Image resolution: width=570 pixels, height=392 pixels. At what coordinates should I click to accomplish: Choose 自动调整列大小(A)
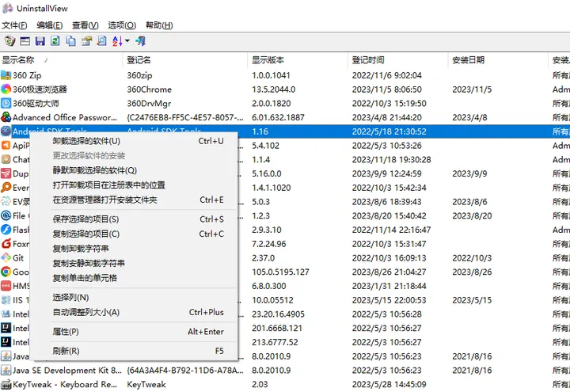click(x=134, y=312)
